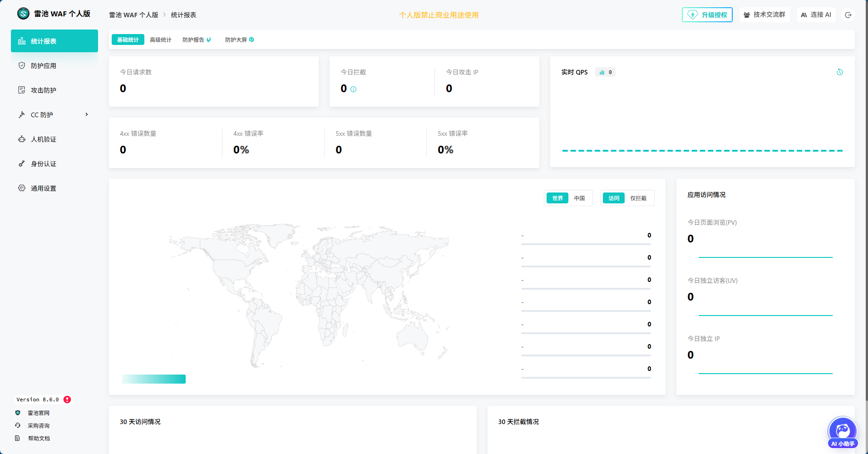
Task: Click the pulse icon beside CC 防护
Action: click(x=22, y=114)
